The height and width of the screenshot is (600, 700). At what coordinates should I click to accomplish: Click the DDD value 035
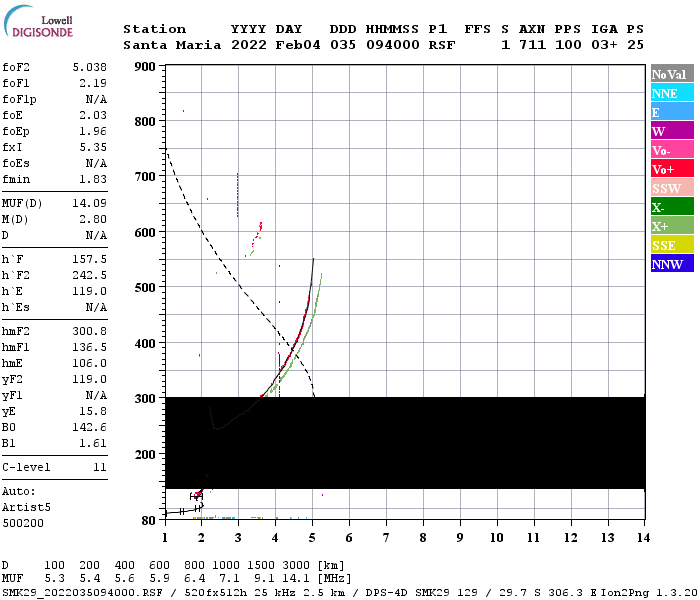343,45
